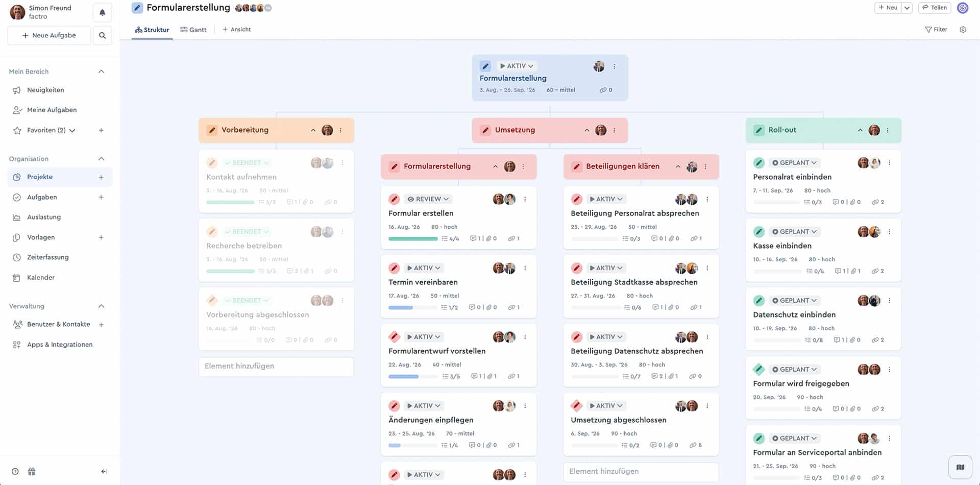
Task: Click the map icon in bottom corner
Action: (960, 467)
